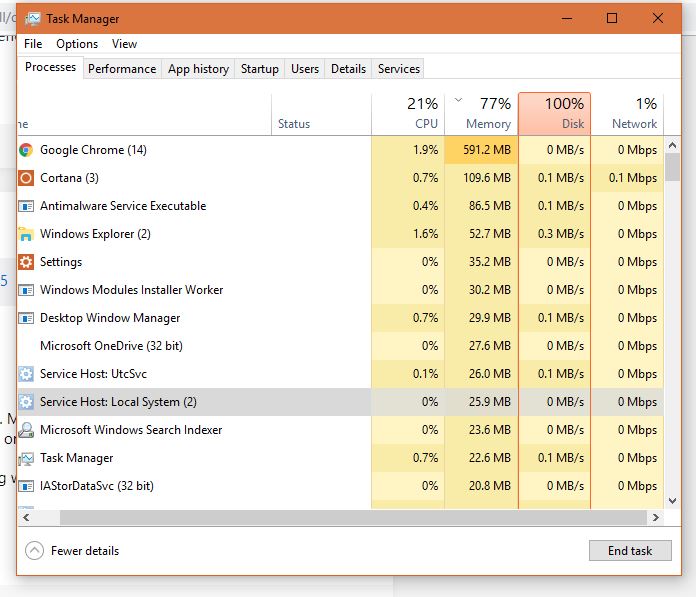The width and height of the screenshot is (696, 597).
Task: Select the Google Chrome (14) row
Action: point(340,150)
